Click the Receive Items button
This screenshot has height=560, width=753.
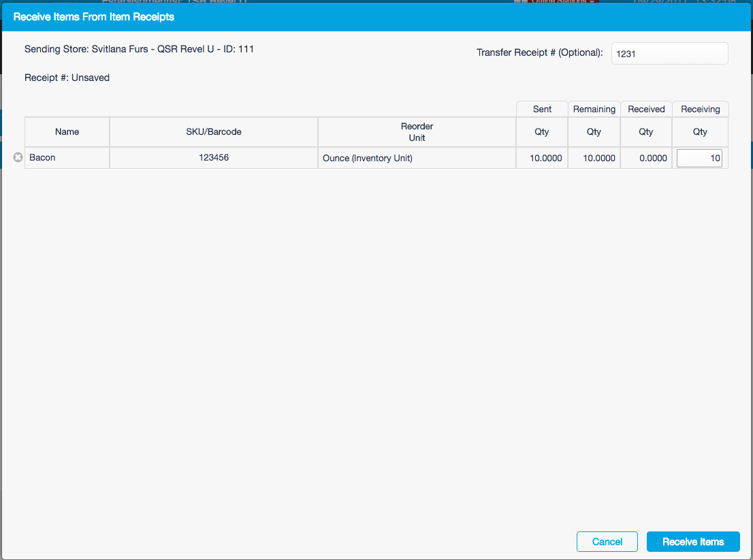coord(693,542)
